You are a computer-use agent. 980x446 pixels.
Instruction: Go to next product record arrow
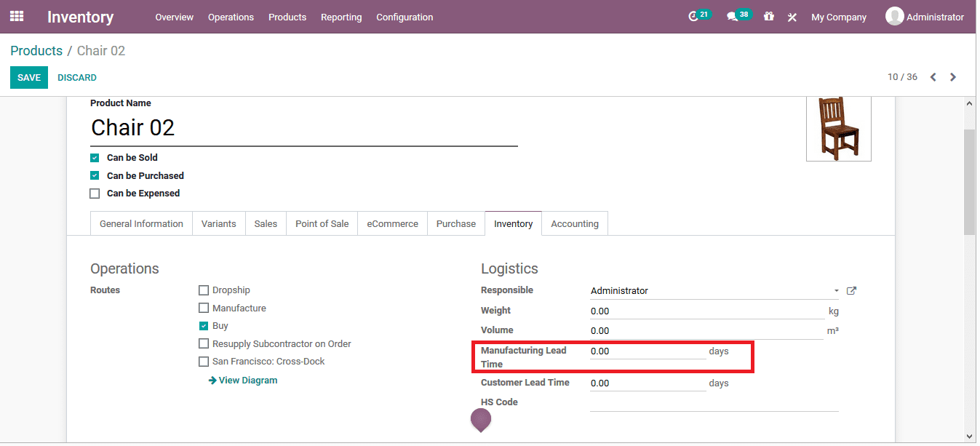pos(953,77)
